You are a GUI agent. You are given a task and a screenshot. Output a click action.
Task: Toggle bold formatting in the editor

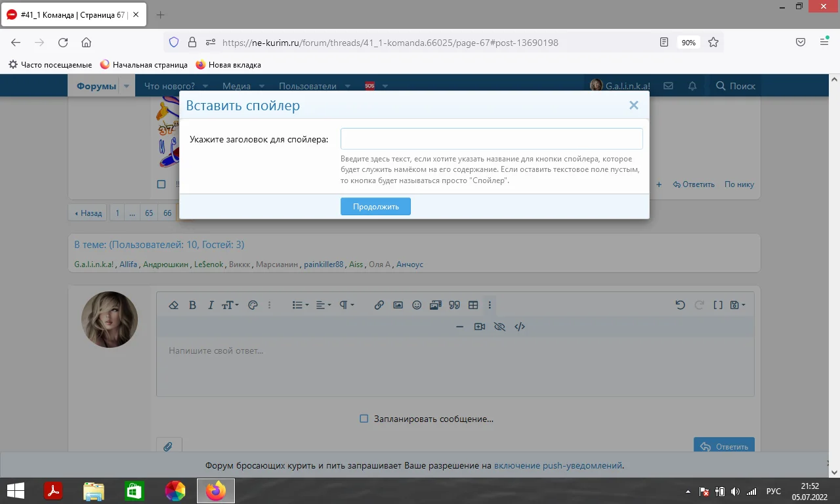[x=192, y=305]
